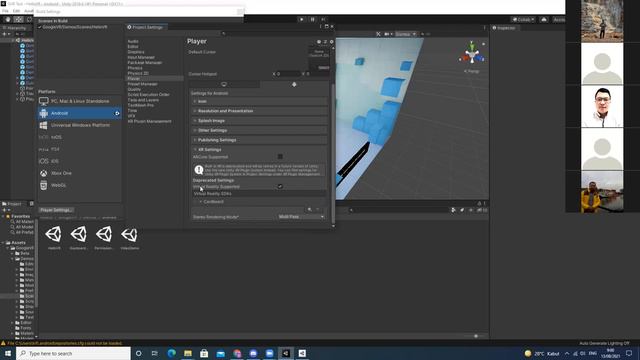Select the tvOS platform

[80, 137]
